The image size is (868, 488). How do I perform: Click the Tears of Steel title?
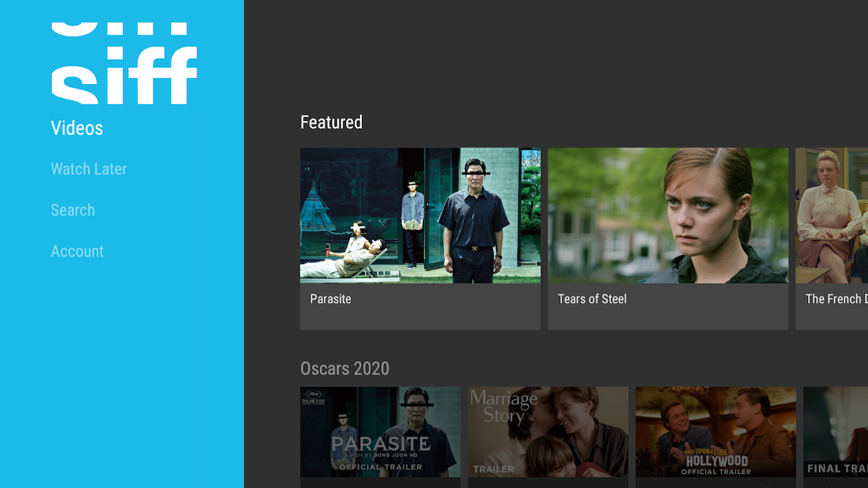pos(592,299)
